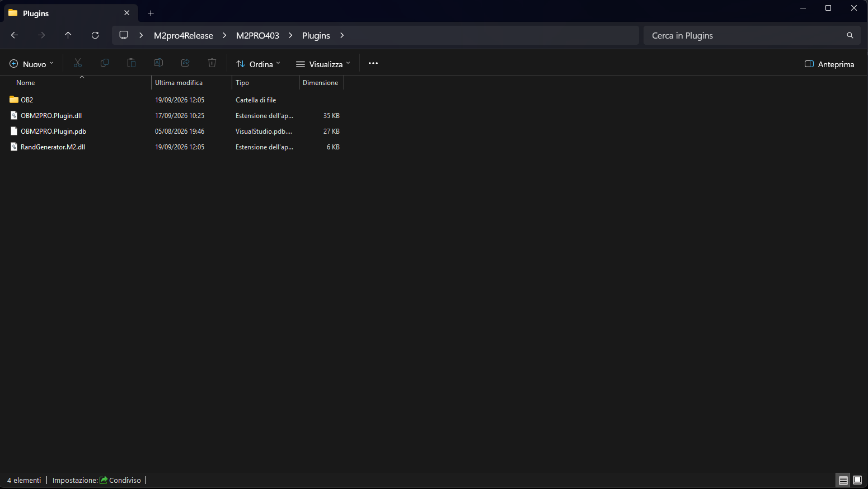Click the Delete trash icon

(x=212, y=63)
